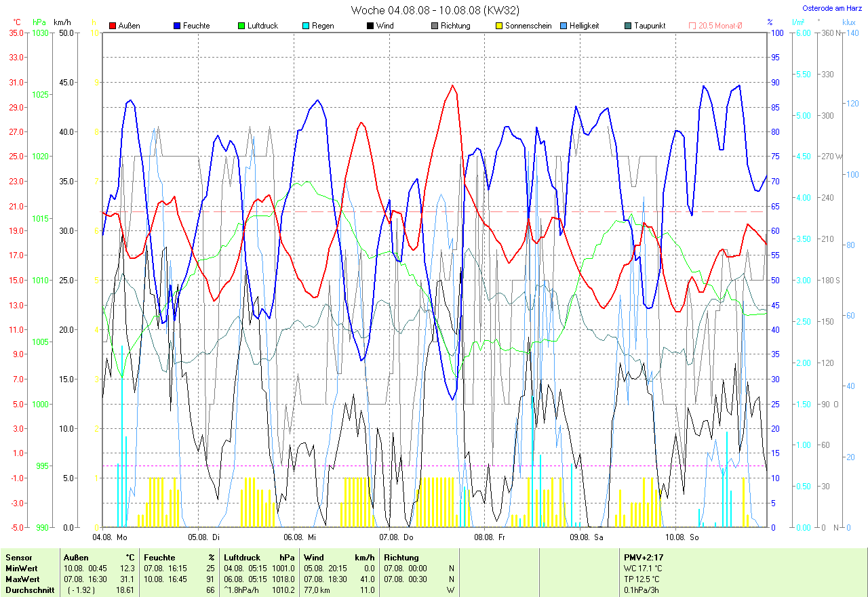Click the dark Taupunkt legend swatch
The image size is (868, 597).
coord(628,26)
